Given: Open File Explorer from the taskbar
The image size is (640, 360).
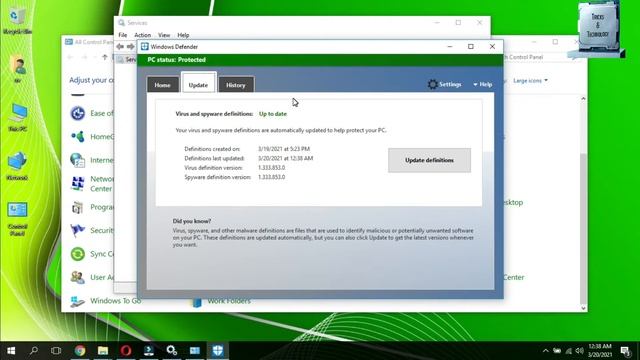Looking at the screenshot, I should coord(103,351).
